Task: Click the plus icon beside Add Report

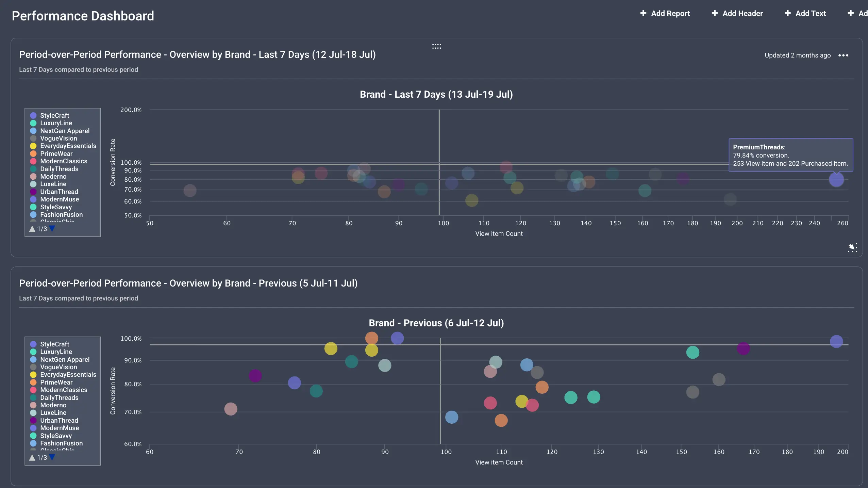Action: [644, 13]
